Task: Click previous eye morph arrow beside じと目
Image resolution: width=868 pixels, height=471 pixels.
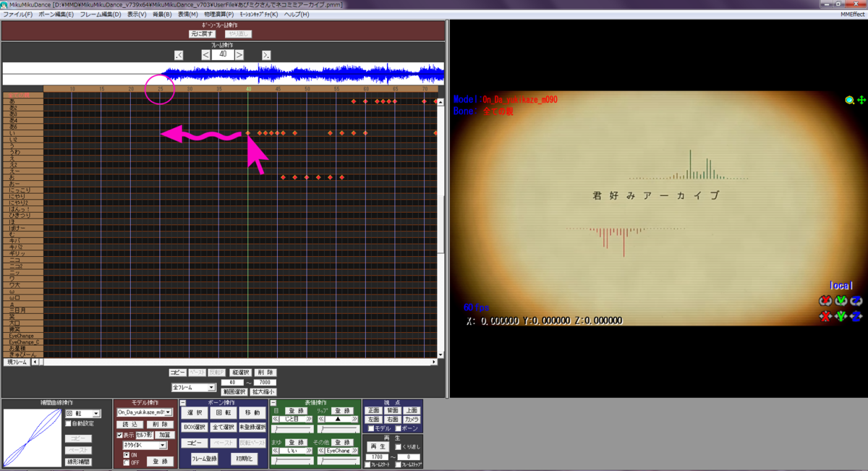Action: coord(276,419)
